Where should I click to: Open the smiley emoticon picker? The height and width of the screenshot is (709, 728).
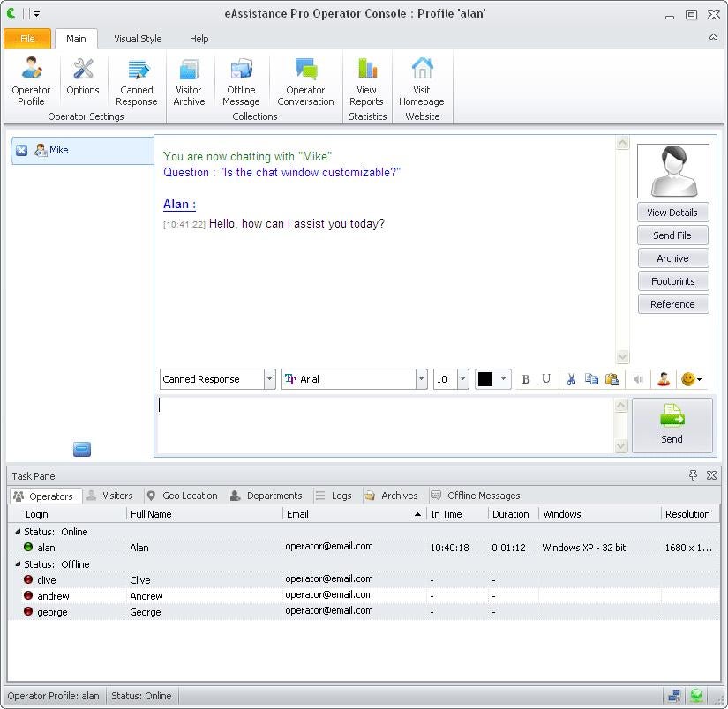pyautogui.click(x=691, y=379)
